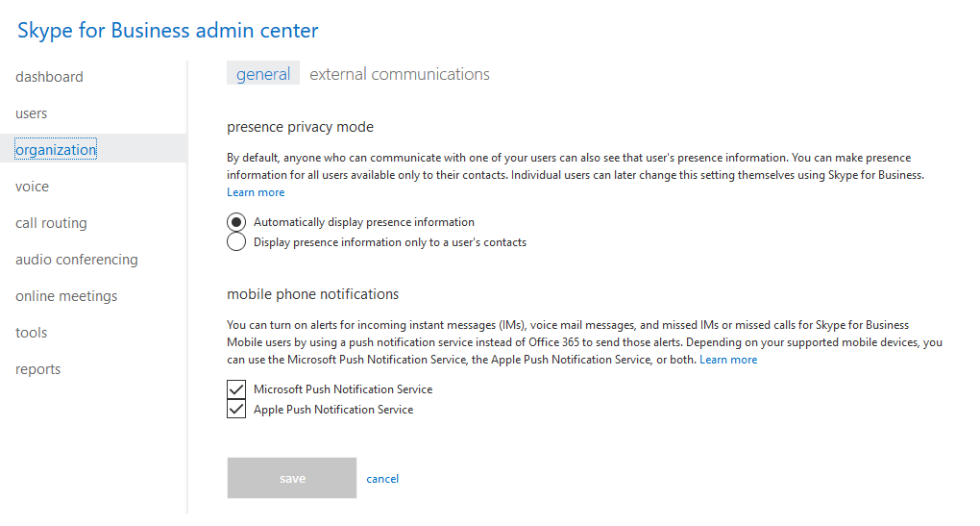Open the tools page

coord(32,333)
